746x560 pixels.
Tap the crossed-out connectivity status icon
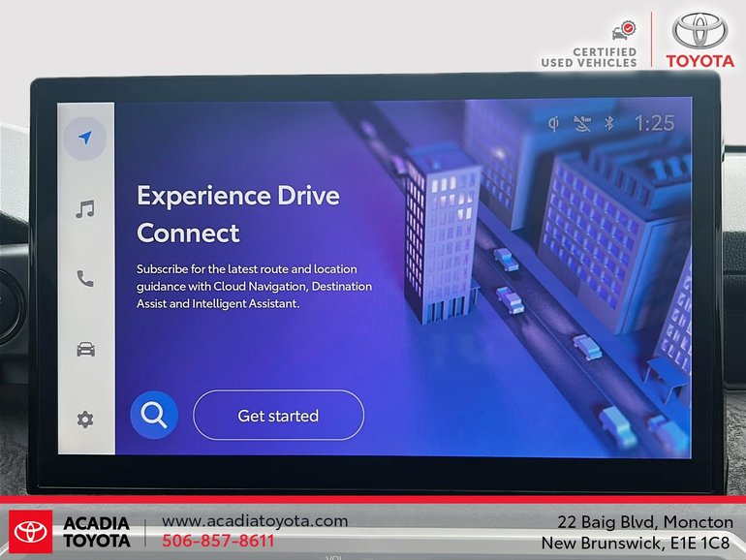[581, 123]
